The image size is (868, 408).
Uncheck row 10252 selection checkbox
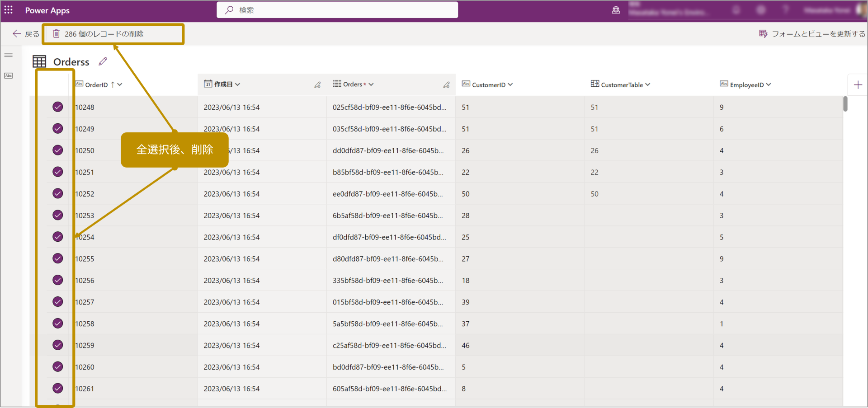(x=58, y=194)
